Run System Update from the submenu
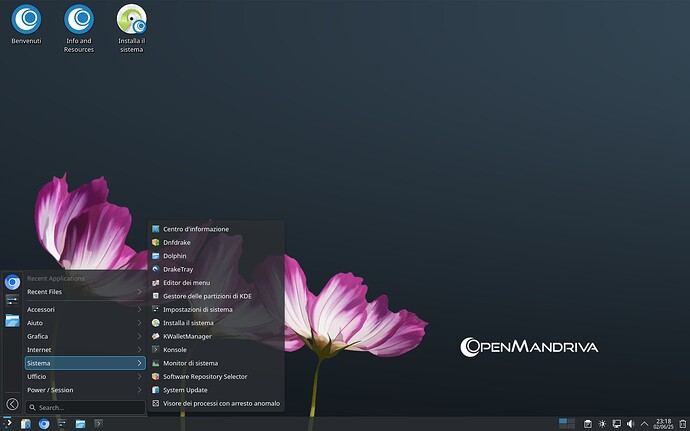This screenshot has height=431, width=690. coord(216,390)
